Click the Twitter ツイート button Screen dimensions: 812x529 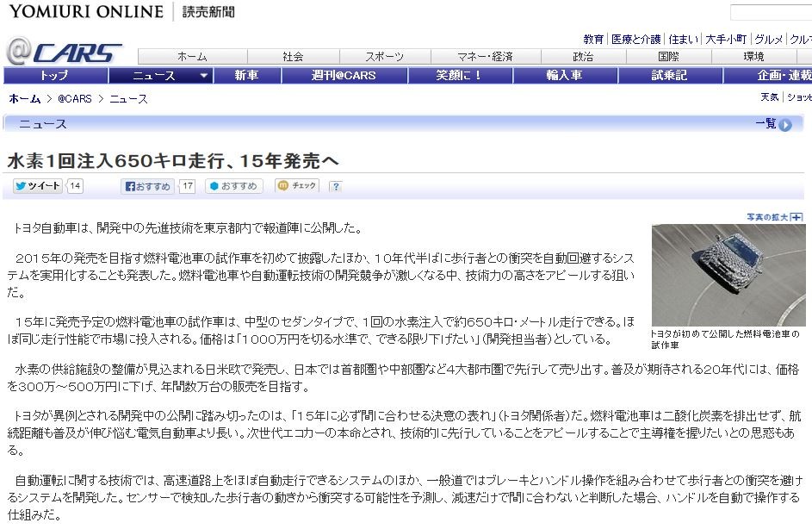click(38, 186)
